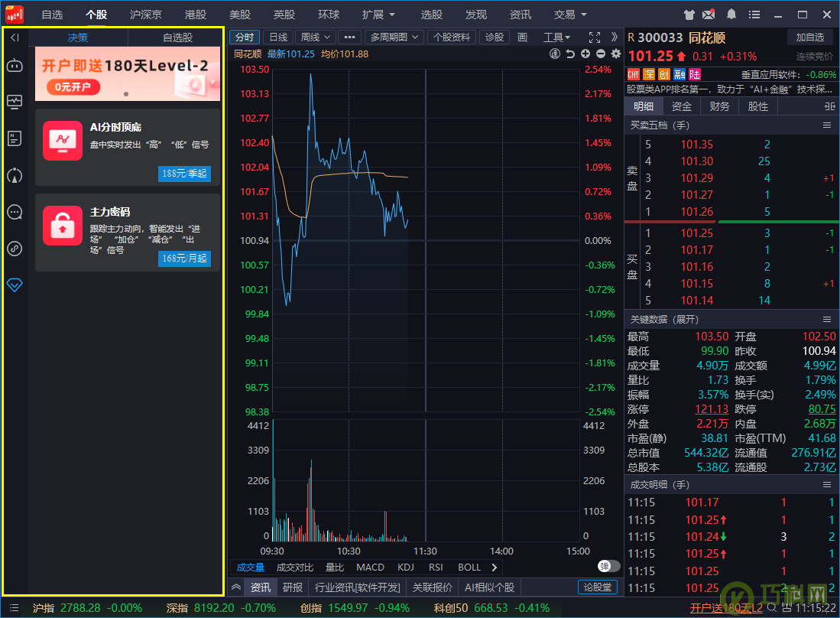
Task: Open key data panel menu icon
Action: point(827,320)
